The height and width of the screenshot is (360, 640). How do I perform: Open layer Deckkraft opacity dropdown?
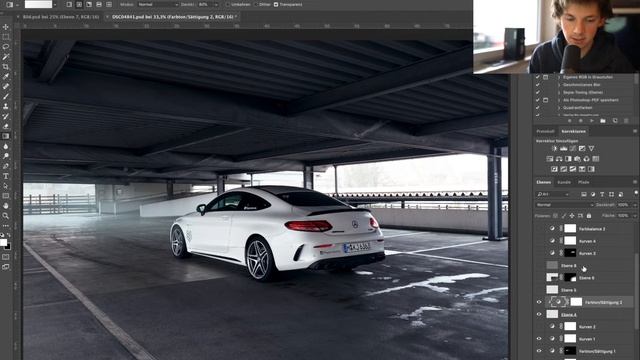tap(635, 204)
